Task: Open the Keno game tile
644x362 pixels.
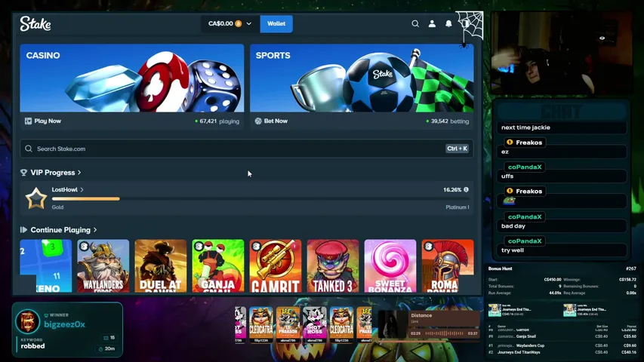Action: pos(46,266)
